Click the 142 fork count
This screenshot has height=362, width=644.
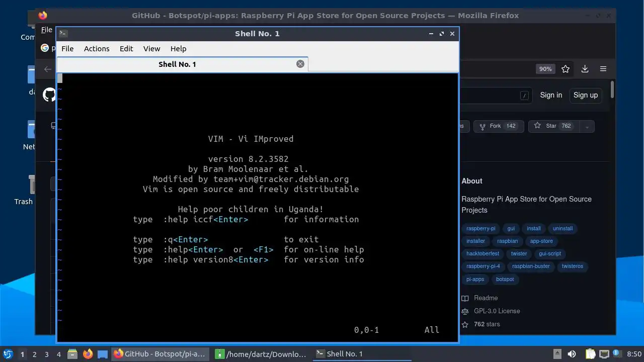coord(511,126)
